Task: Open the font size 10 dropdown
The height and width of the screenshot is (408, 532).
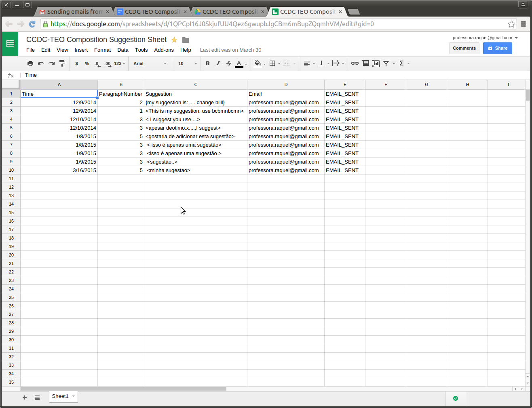Action: pos(187,63)
